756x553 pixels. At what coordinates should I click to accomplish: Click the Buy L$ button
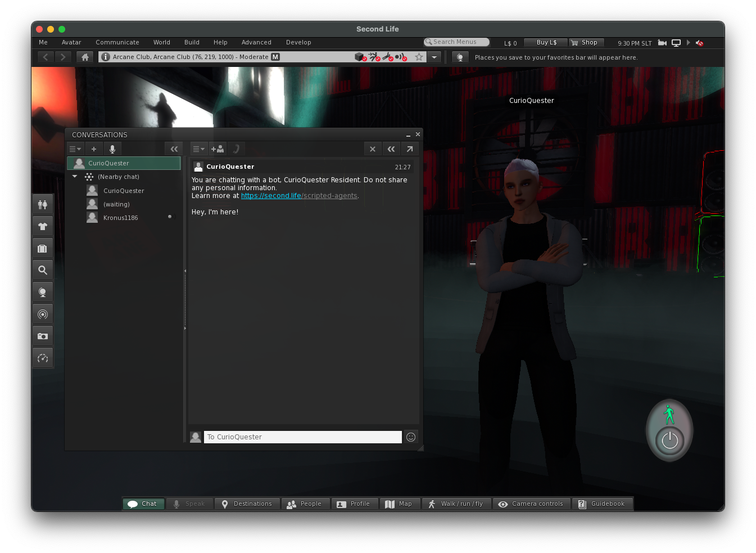[x=546, y=43]
